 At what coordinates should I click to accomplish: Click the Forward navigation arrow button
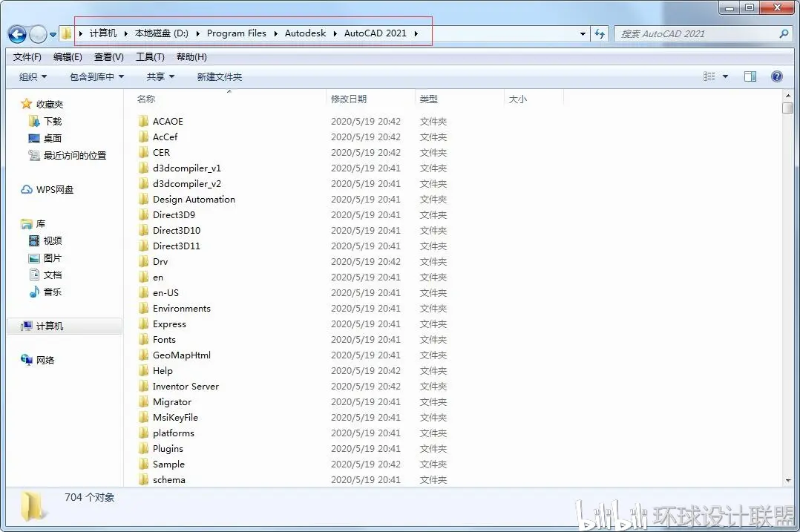38,34
